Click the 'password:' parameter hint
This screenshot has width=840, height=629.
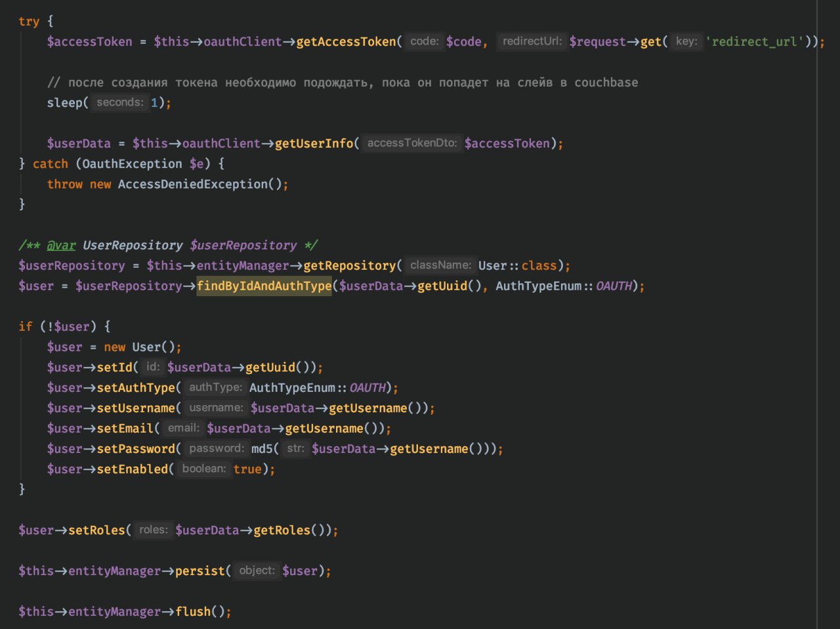[x=216, y=448]
